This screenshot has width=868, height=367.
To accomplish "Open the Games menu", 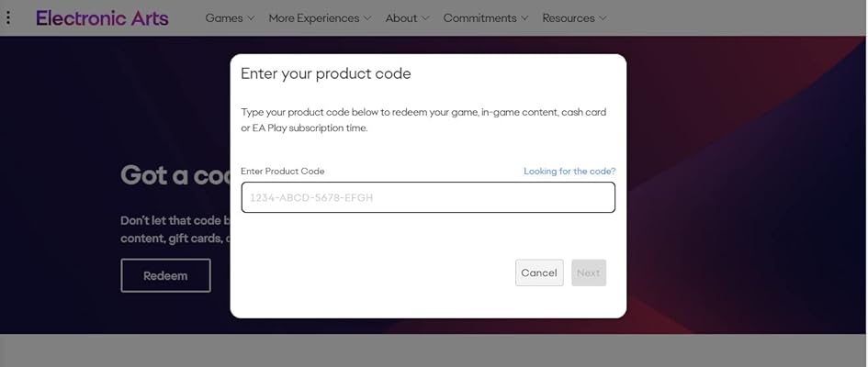I will (x=223, y=18).
